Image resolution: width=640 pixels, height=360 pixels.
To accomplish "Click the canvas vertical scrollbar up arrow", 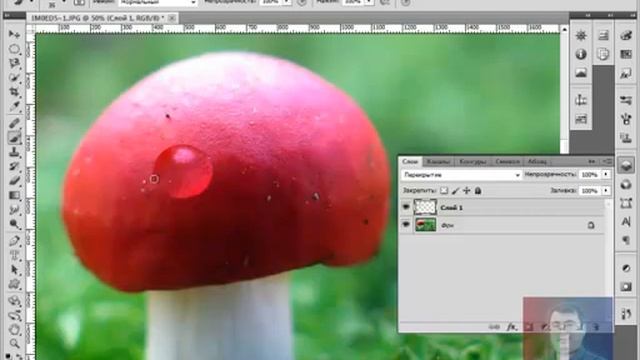I will tap(564, 29).
